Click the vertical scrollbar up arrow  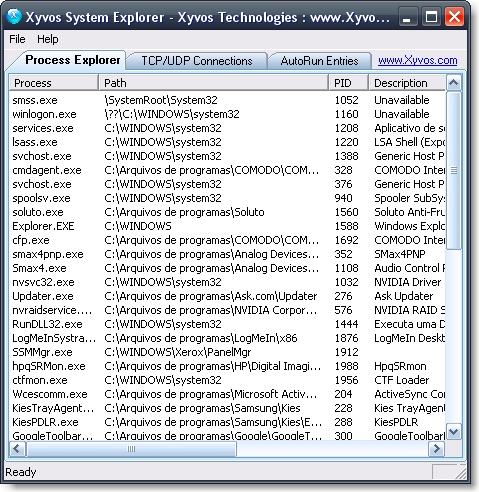pyautogui.click(x=454, y=83)
